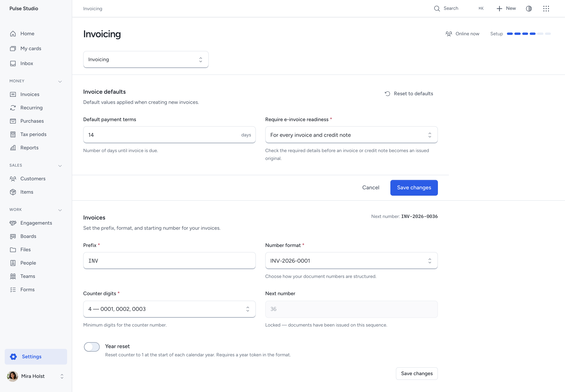
Task: Click the Invoices icon under Money
Action: [13, 94]
